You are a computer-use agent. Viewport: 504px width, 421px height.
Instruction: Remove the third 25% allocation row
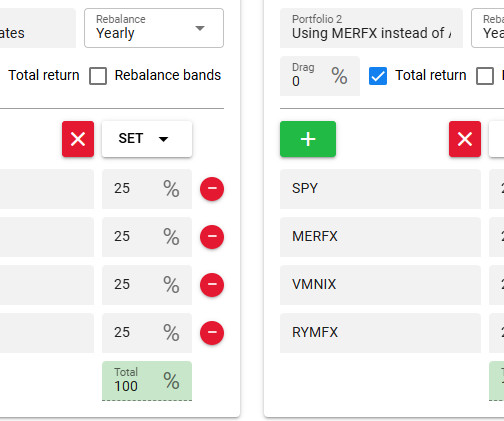(212, 285)
